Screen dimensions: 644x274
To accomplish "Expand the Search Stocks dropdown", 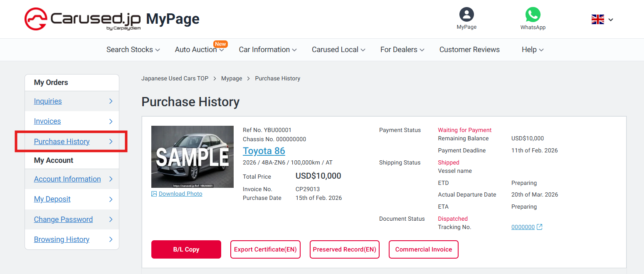I will 133,50.
